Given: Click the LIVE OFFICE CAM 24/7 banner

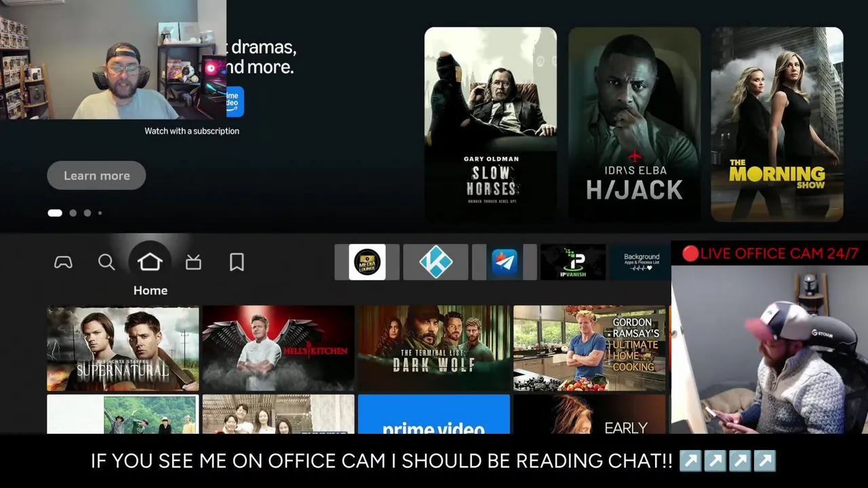Looking at the screenshot, I should point(770,253).
